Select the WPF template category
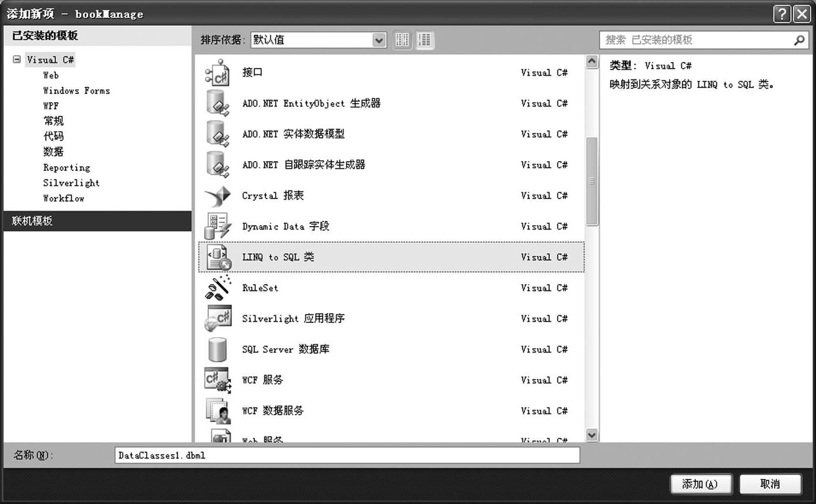The image size is (816, 504). [51, 106]
